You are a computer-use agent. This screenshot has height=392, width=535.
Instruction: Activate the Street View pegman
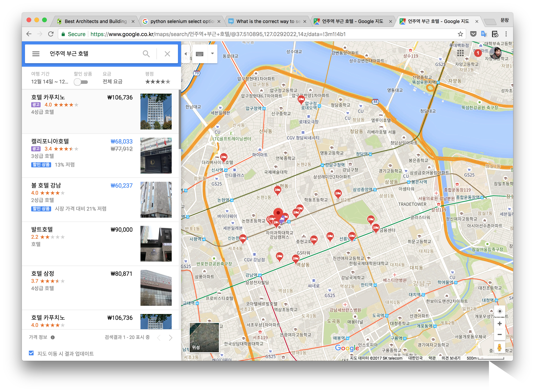tap(500, 348)
